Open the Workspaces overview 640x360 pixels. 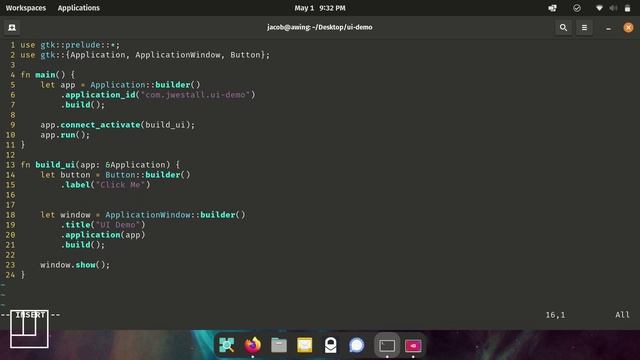click(x=26, y=8)
